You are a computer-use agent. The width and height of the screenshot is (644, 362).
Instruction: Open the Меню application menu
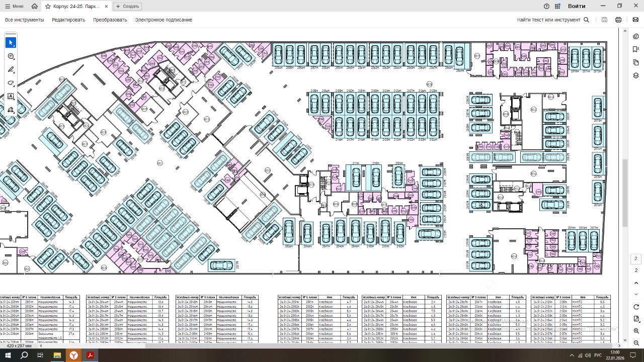click(x=15, y=6)
